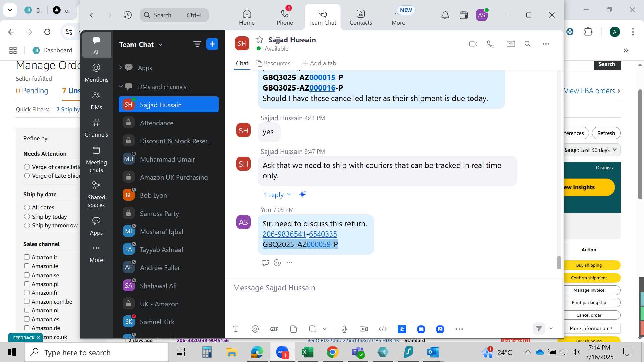Open text formatting tool in composer
Screen dimensions: 644x362
pyautogui.click(x=236, y=329)
